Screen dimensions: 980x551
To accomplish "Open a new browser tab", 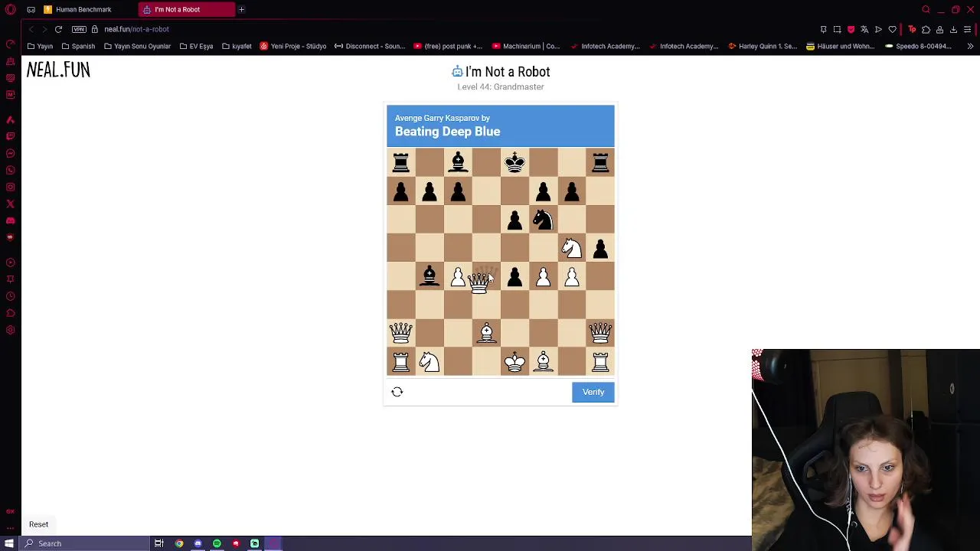I will click(241, 9).
